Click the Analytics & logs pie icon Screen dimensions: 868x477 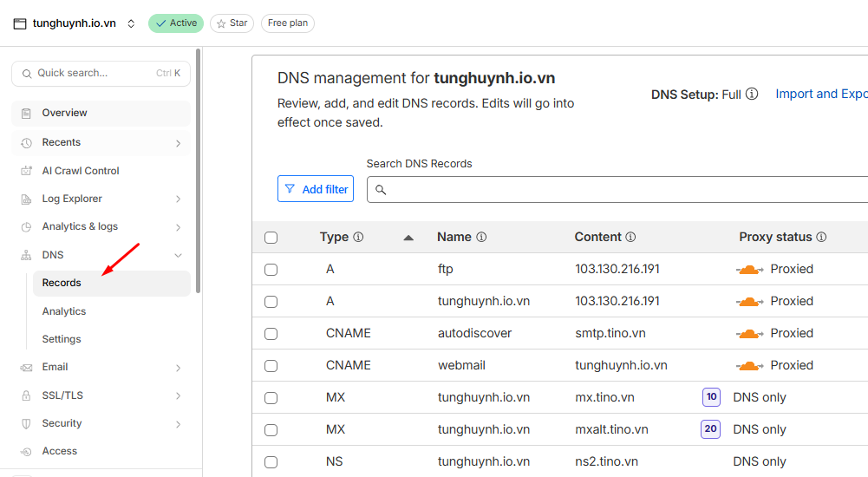click(x=26, y=227)
